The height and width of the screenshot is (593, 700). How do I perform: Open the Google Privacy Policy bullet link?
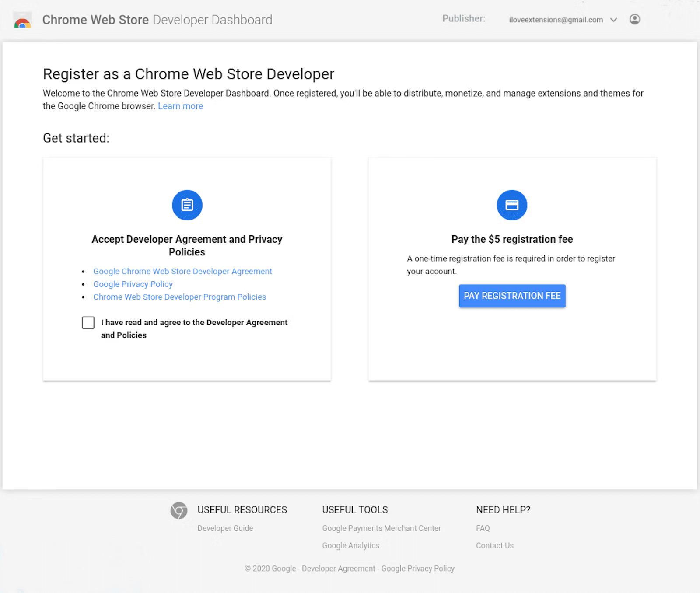(x=133, y=284)
